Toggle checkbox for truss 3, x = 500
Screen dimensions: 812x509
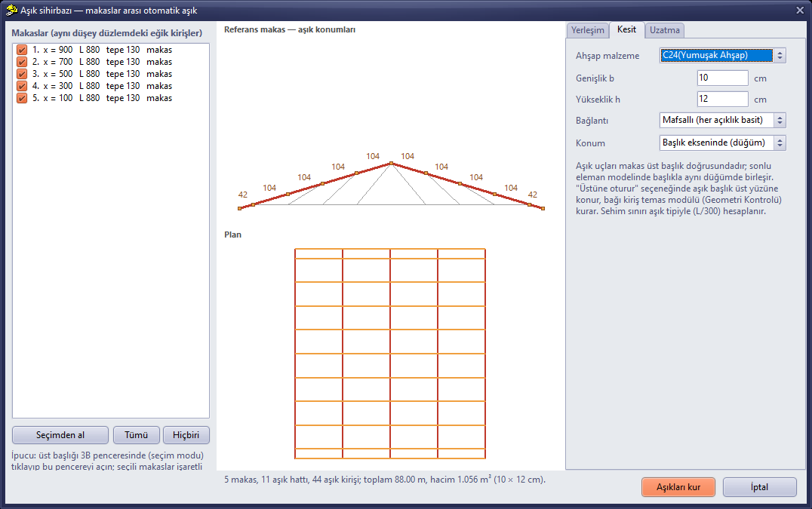click(x=22, y=74)
